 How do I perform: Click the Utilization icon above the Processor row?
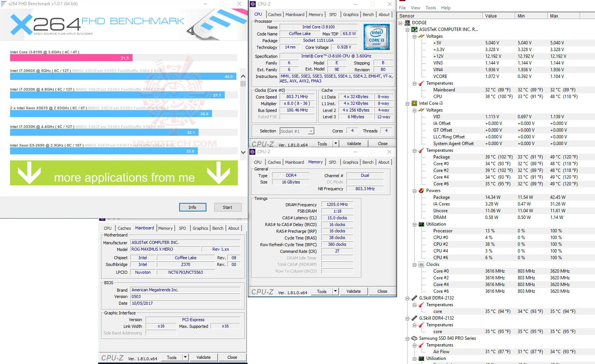tap(421, 224)
